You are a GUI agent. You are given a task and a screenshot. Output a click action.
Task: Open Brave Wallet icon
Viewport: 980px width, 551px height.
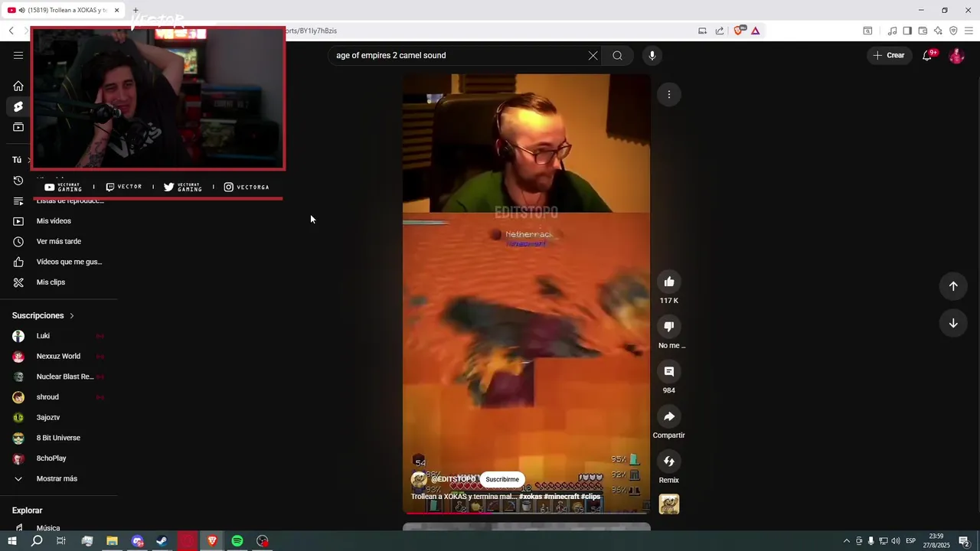923,31
